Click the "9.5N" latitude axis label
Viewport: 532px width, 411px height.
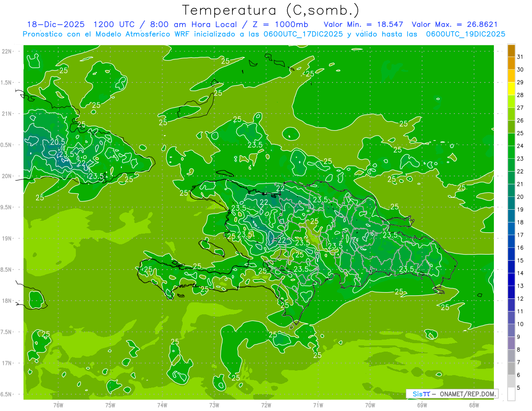click(x=7, y=207)
